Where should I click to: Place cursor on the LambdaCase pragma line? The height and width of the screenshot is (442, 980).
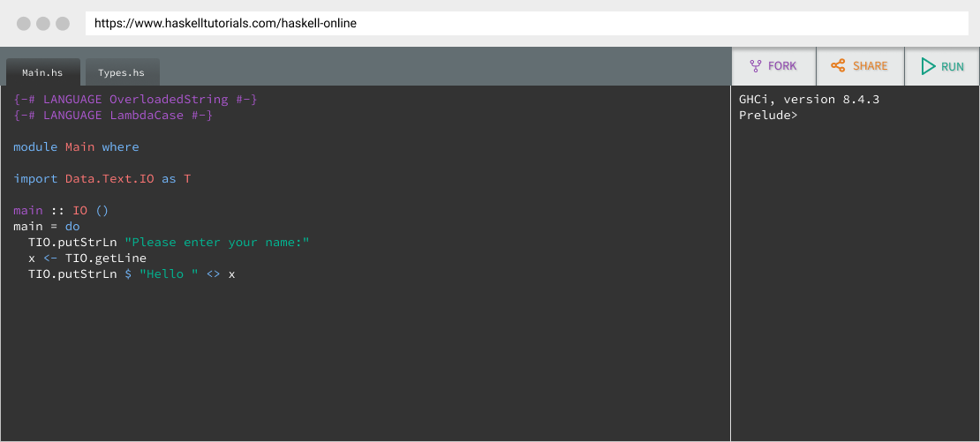pyautogui.click(x=113, y=116)
